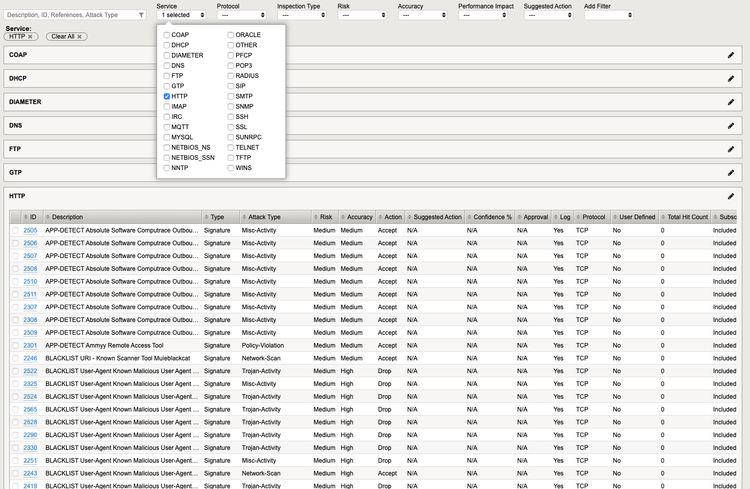Expand the Add Filter dropdown
Image resolution: width=750 pixels, height=489 pixels.
[x=609, y=15]
